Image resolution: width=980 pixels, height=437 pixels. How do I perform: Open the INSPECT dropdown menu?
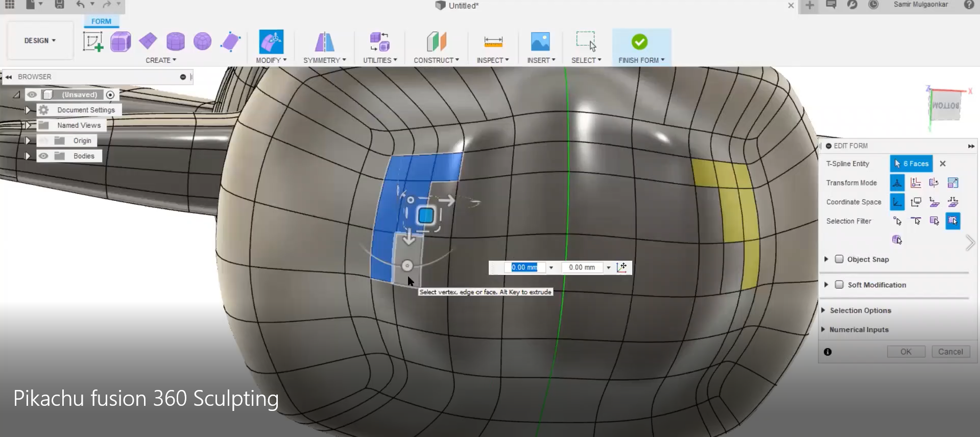point(493,60)
